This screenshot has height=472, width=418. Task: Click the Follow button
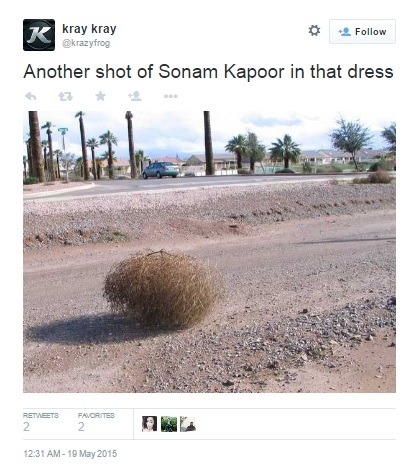(362, 32)
